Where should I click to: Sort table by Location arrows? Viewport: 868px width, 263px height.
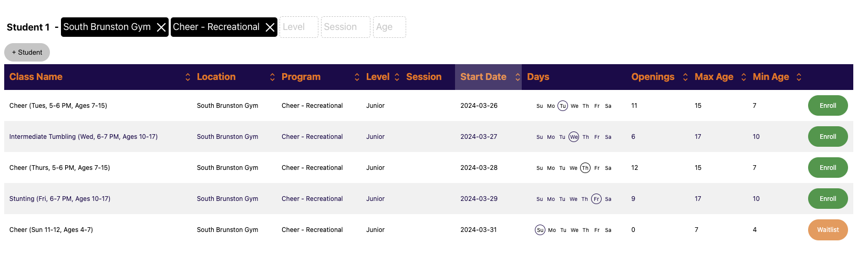[x=272, y=77]
